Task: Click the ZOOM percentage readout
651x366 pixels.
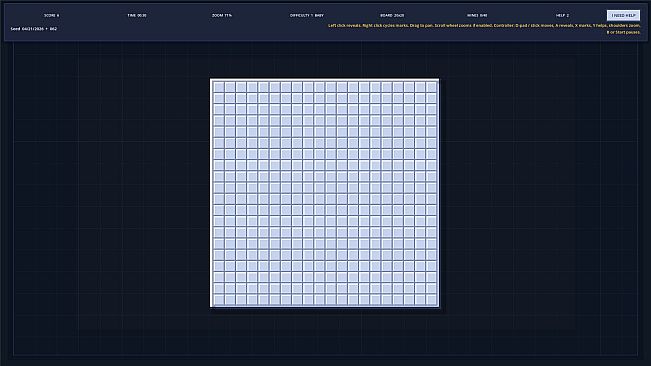Action: [x=222, y=15]
